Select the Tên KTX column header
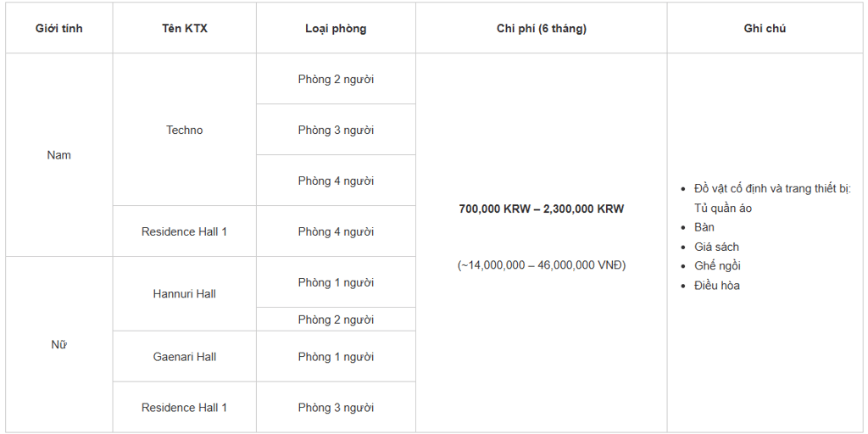 tap(184, 28)
